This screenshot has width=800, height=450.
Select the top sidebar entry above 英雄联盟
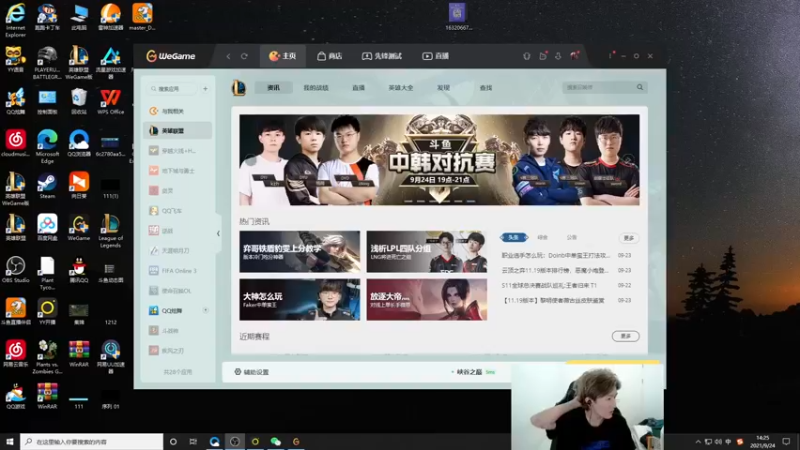point(178,111)
